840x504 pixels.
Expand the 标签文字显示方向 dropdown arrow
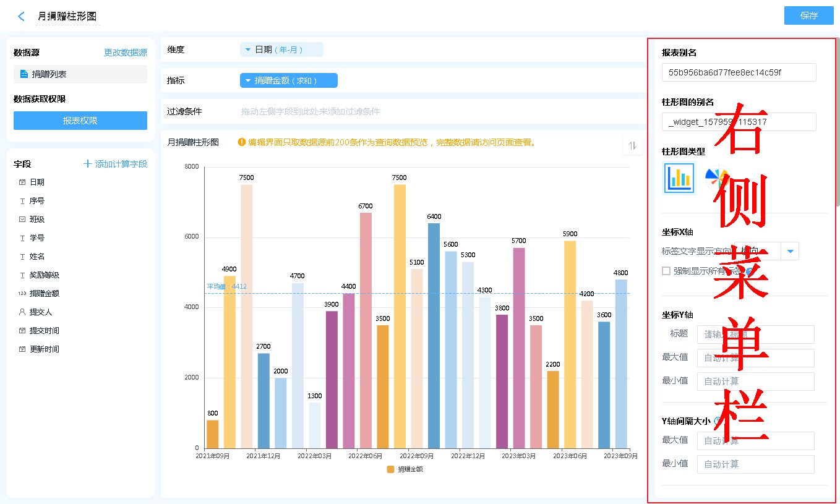[790, 251]
